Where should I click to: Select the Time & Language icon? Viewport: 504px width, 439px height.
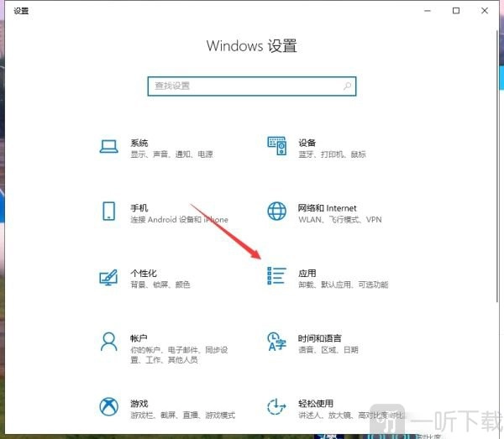[x=276, y=342]
